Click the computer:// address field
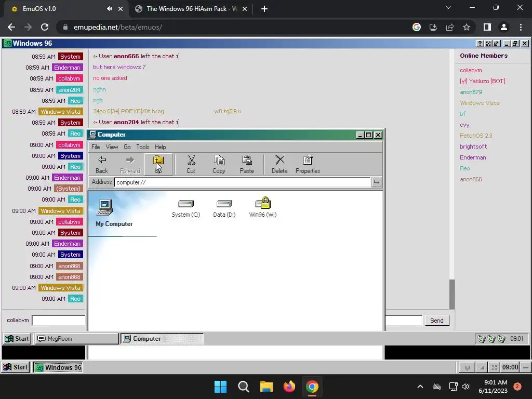This screenshot has height=399, width=532. pyautogui.click(x=242, y=182)
